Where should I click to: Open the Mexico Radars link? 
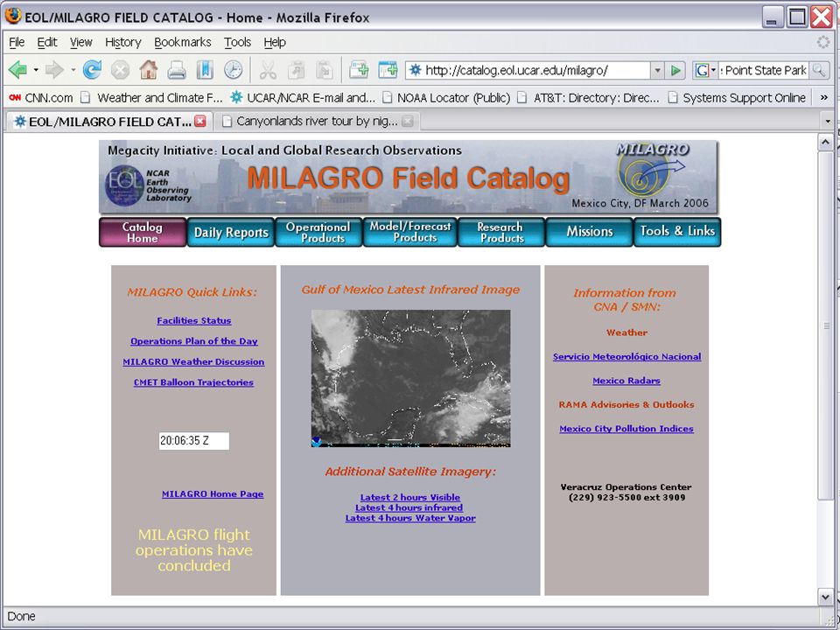pyautogui.click(x=626, y=381)
